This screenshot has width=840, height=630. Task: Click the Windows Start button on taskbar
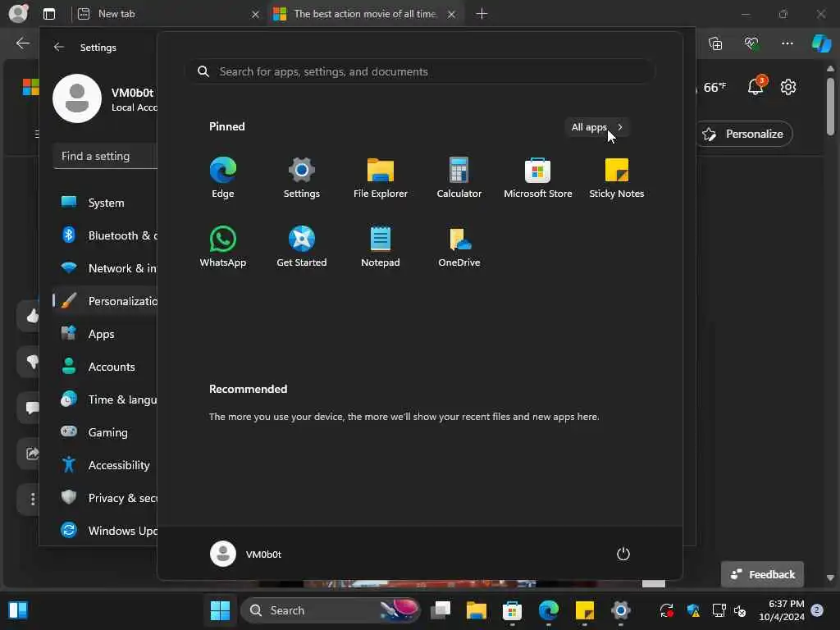[x=220, y=610]
